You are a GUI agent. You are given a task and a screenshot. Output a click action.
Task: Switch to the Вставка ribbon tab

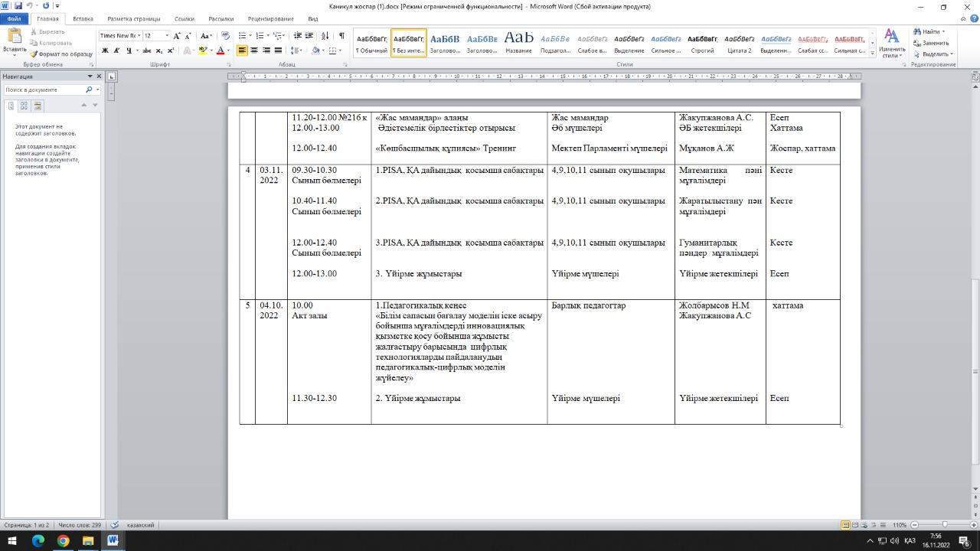coord(83,18)
